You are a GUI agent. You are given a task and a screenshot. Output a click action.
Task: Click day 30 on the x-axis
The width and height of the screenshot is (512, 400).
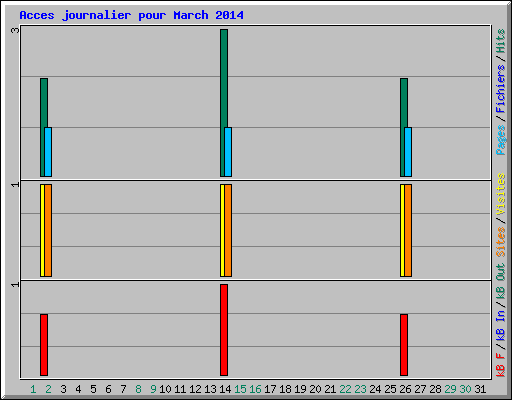click(x=465, y=389)
